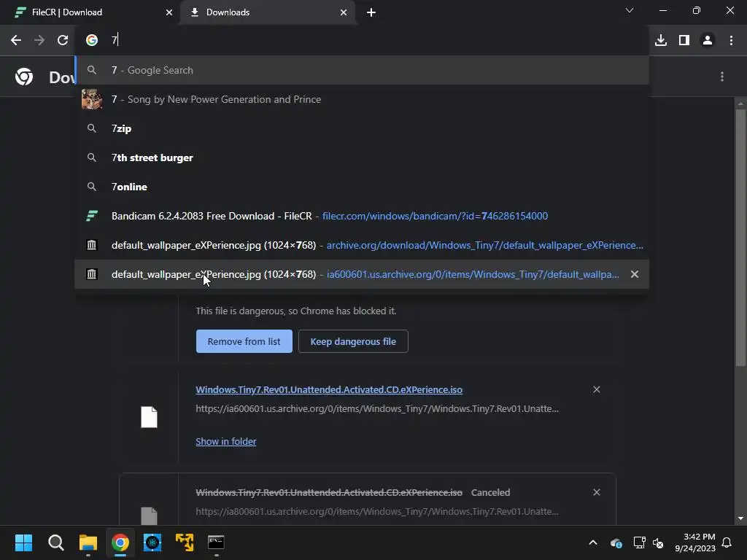
Task: Close the FileCR | Download tab
Action: coord(169,12)
